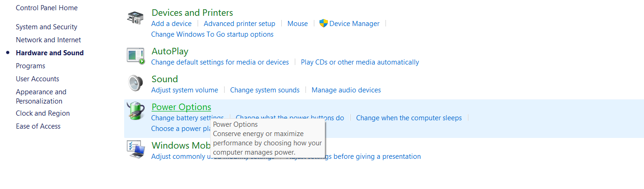Open Manage audio devices
Image resolution: width=644 pixels, height=189 pixels.
coord(346,90)
